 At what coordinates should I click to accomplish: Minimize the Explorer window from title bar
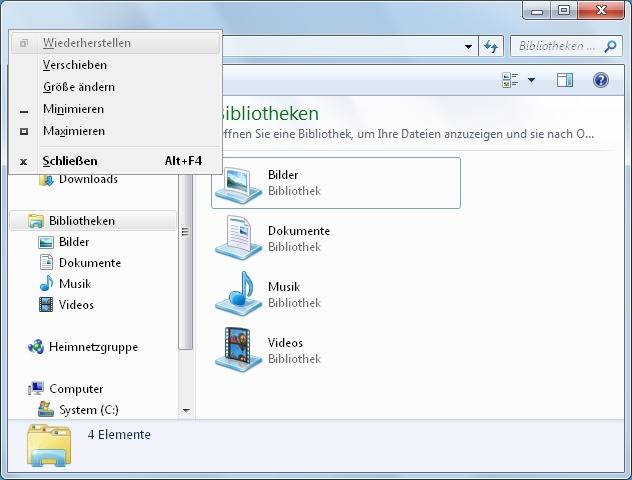click(x=536, y=11)
